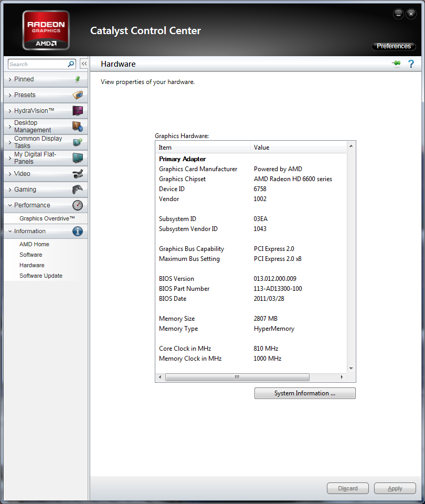Click the My Digital Flat-Panels monitor icon
This screenshot has height=504, width=425.
tap(78, 158)
